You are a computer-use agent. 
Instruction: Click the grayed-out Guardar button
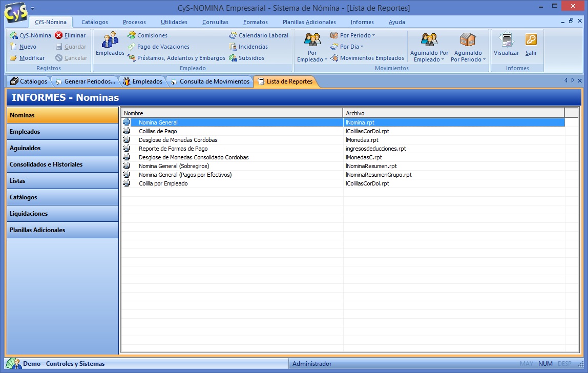coord(71,47)
